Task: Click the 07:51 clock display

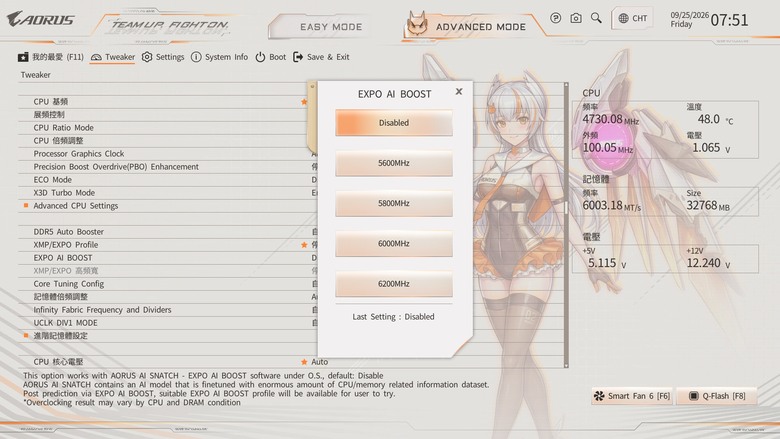Action: (x=729, y=20)
